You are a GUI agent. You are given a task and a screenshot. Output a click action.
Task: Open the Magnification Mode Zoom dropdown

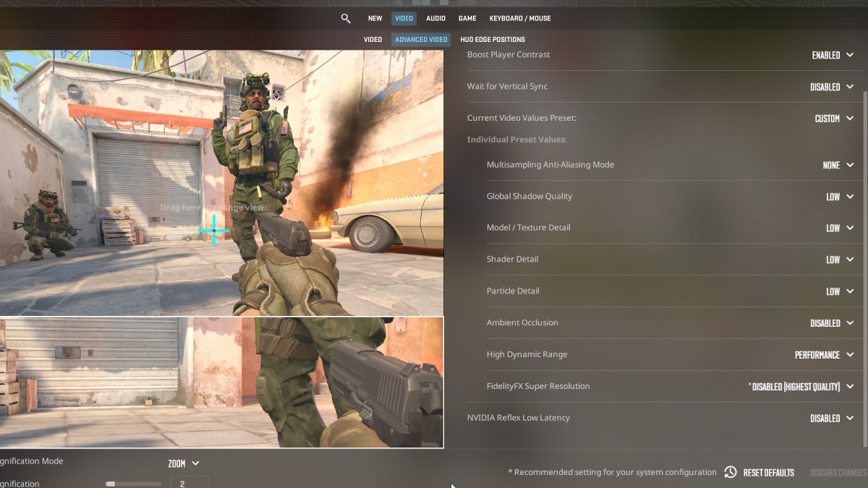pos(182,463)
